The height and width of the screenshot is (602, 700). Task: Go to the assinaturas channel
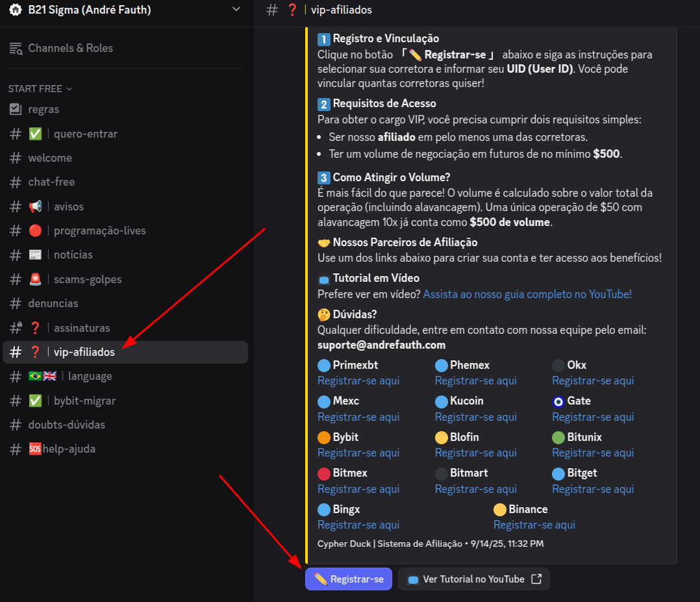125,328
